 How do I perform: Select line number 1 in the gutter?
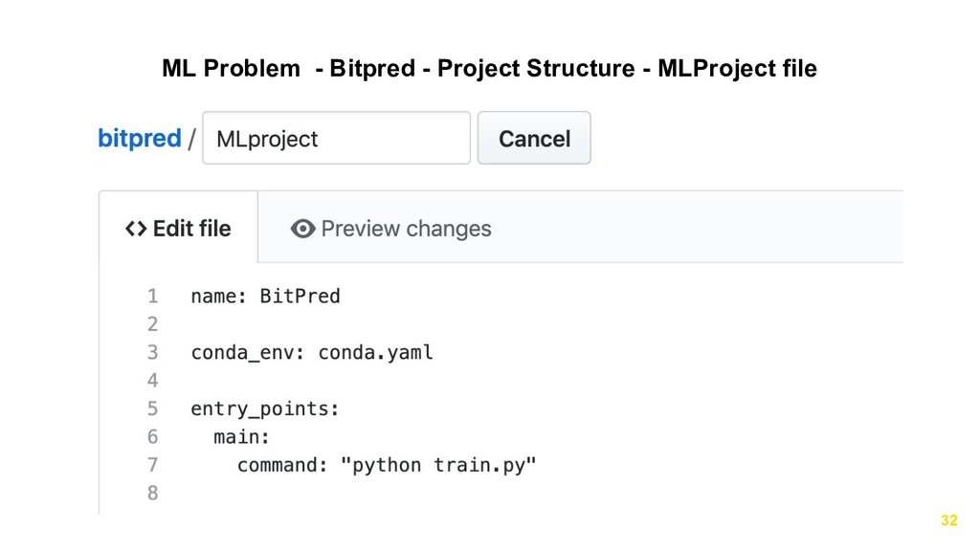[x=152, y=297]
